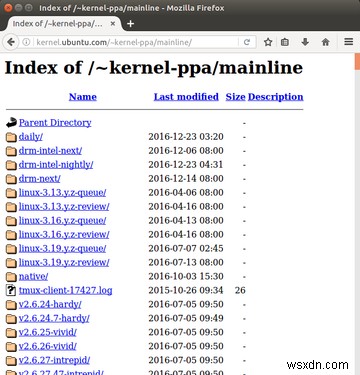Screen dimensions: 360x375
Task: Click the date 2015-10-26 09:34 for tmux log
Action: [186, 291]
